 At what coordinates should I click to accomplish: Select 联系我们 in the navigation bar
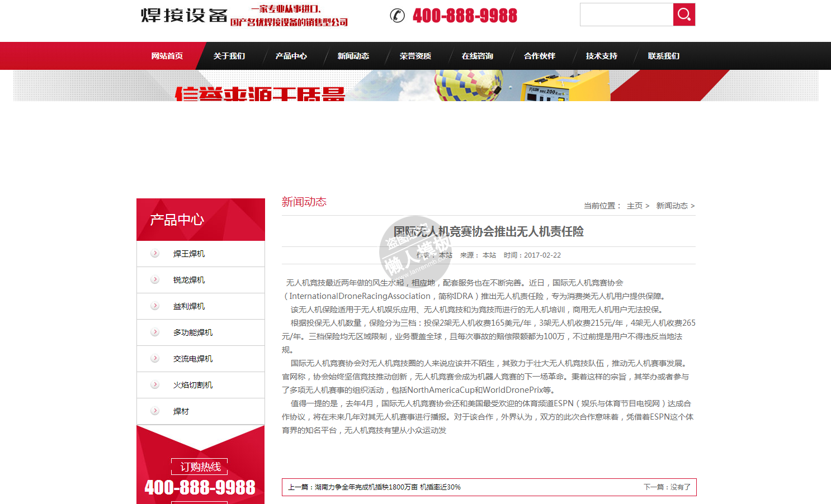(664, 56)
